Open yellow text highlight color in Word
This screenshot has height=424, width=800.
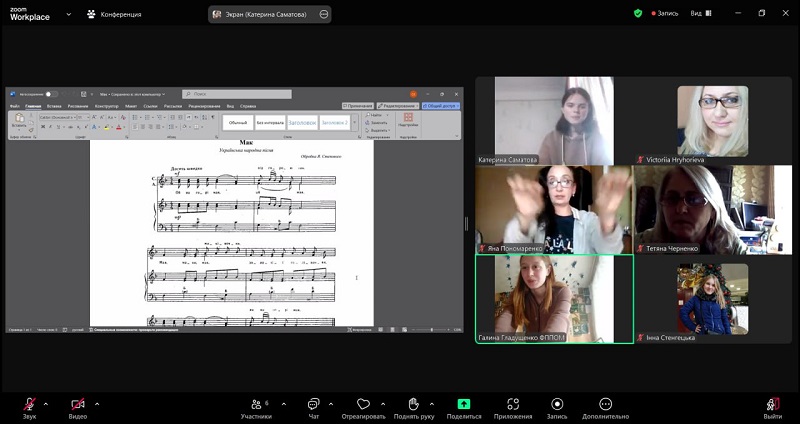pyautogui.click(x=107, y=127)
